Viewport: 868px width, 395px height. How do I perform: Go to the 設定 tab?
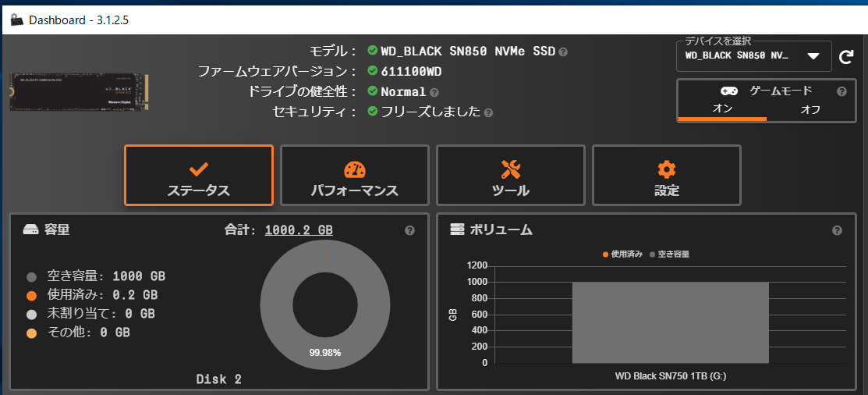click(x=667, y=176)
